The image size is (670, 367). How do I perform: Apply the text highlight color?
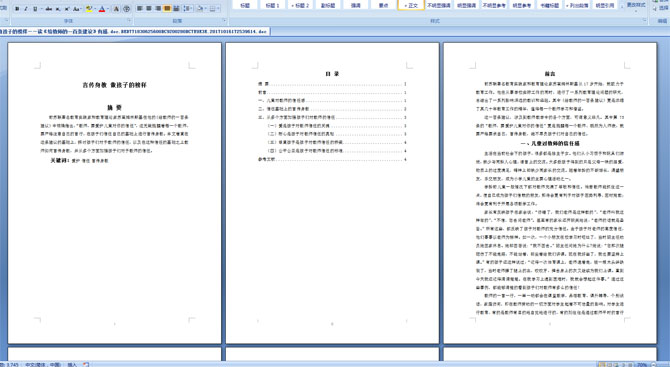coord(89,9)
